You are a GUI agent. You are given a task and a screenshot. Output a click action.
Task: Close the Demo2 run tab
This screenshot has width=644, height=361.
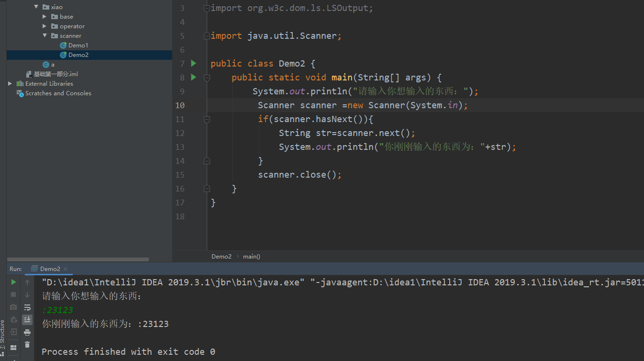(66, 269)
